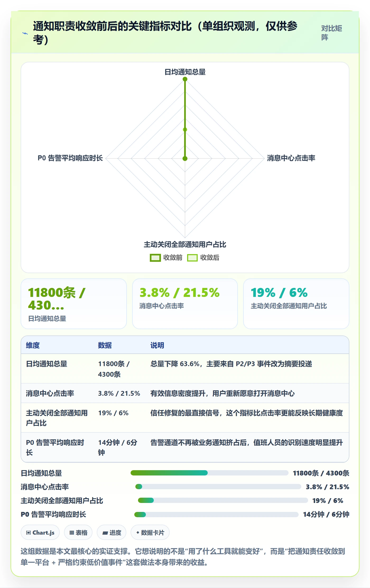Click the 进度 tag chip

coord(112,533)
